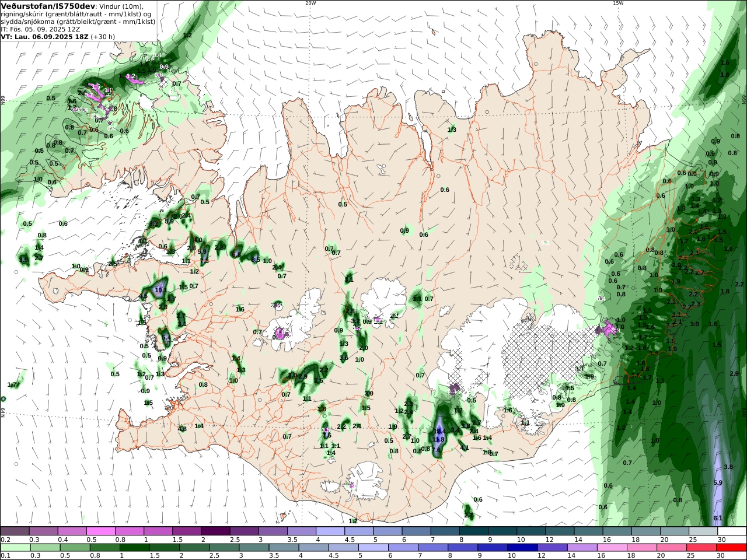Click the '20W' longitude label
Viewport: 747px width, 560px height.
point(310,3)
